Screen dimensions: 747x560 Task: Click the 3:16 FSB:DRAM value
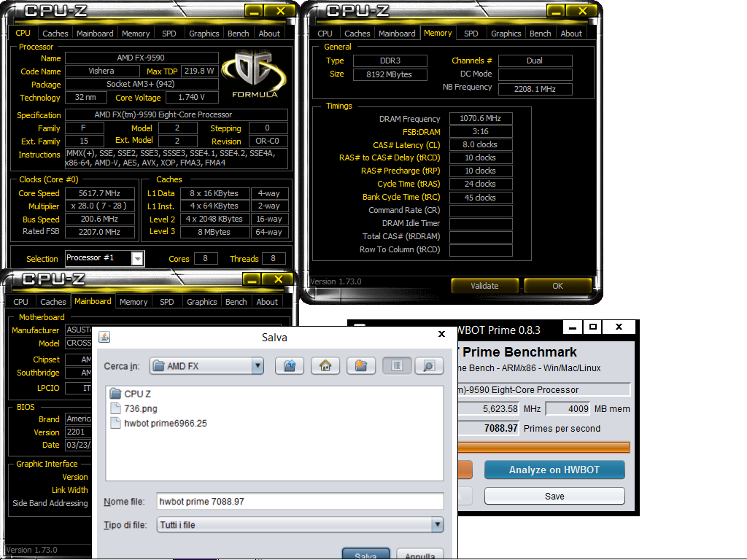481,131
